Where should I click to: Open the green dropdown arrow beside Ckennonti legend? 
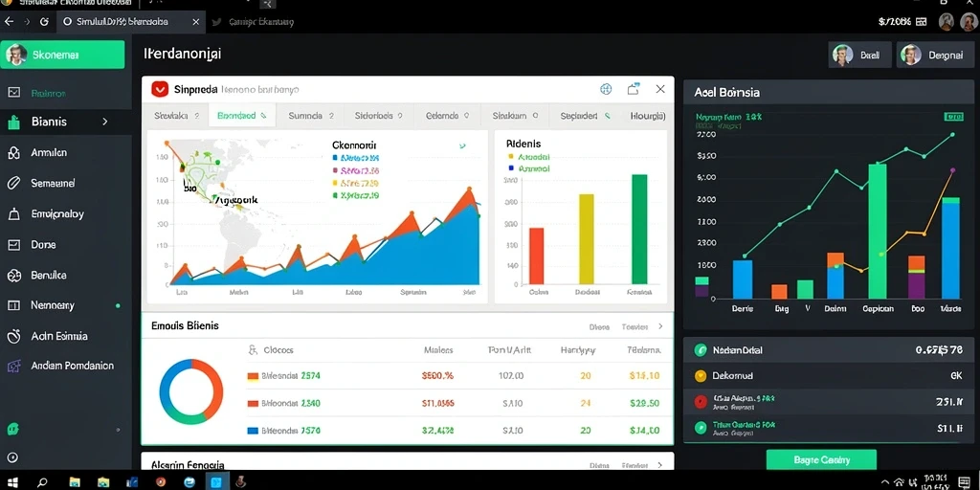coord(462,145)
